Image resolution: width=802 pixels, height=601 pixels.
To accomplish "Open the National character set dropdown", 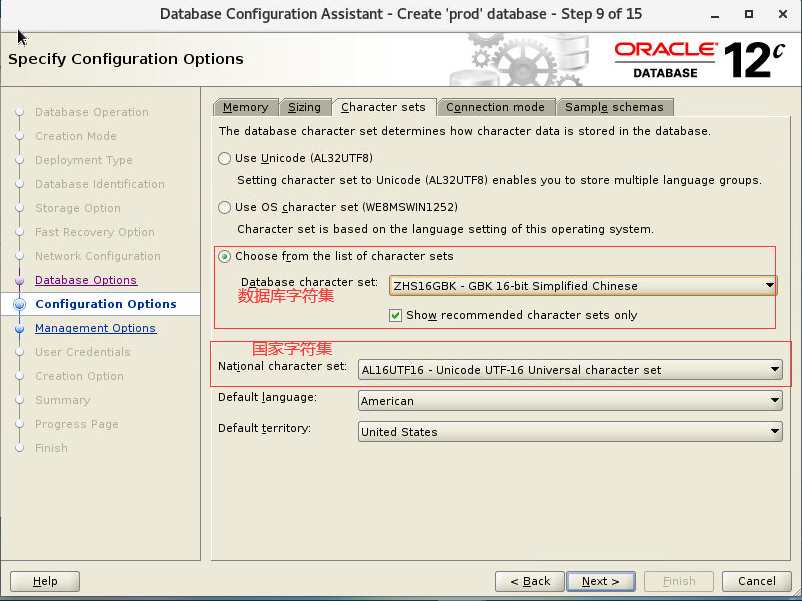I will (x=570, y=370).
